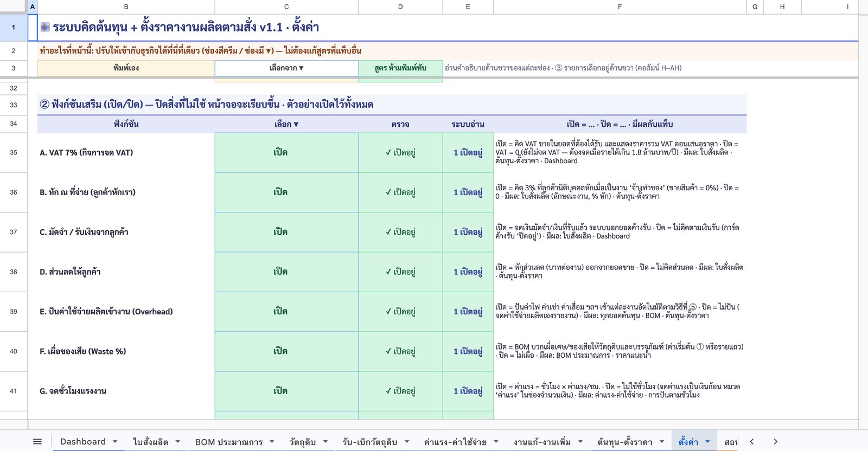Expand the วัตถุดิบ tab dropdown arrow
Screen dimensions: 868x451
point(325,442)
